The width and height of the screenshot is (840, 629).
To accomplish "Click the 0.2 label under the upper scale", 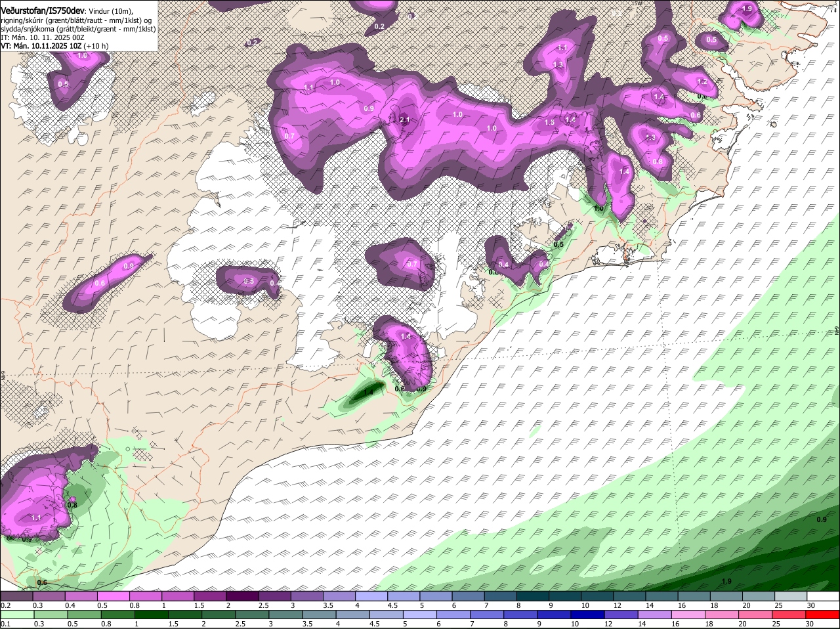I will click(x=5, y=605).
